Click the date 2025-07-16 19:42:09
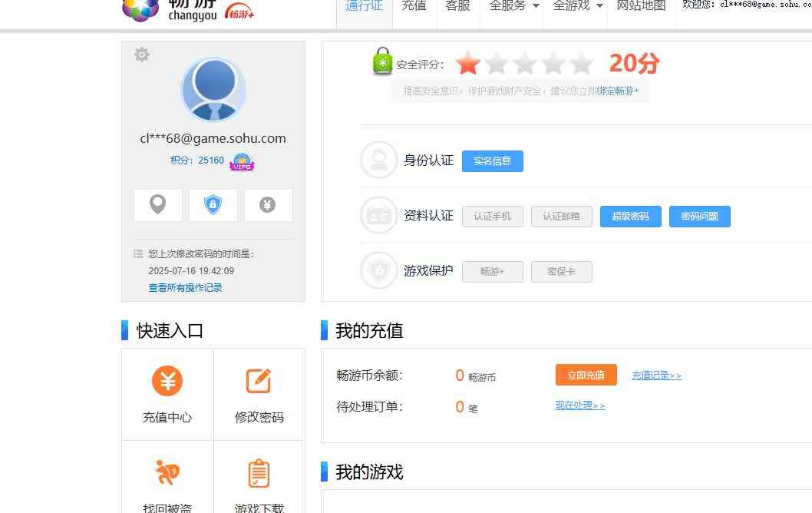The width and height of the screenshot is (812, 513). [191, 271]
